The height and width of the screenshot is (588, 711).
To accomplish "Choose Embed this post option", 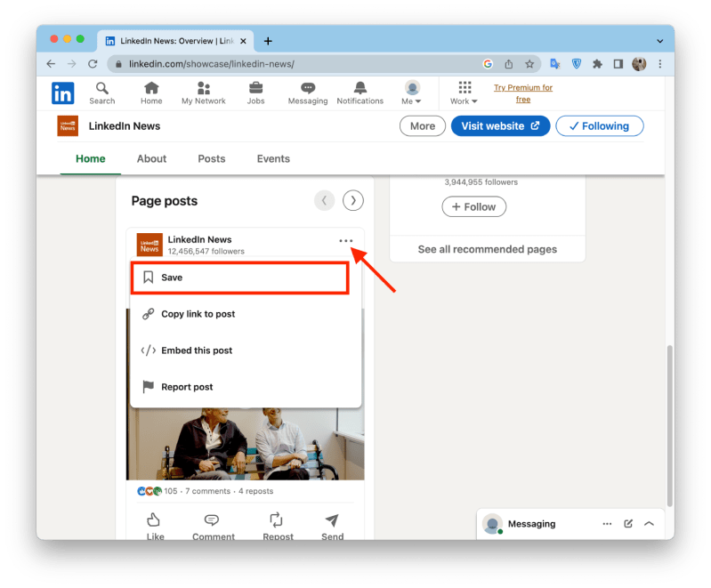I will click(x=246, y=350).
